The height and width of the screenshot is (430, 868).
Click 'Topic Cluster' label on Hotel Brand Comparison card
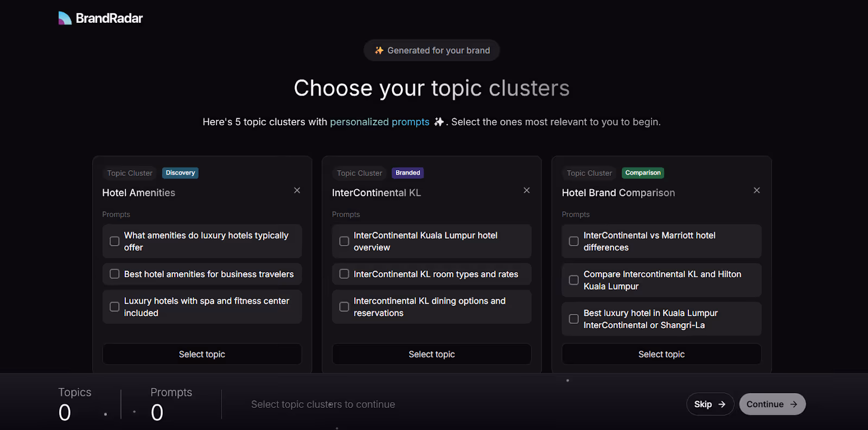point(589,173)
